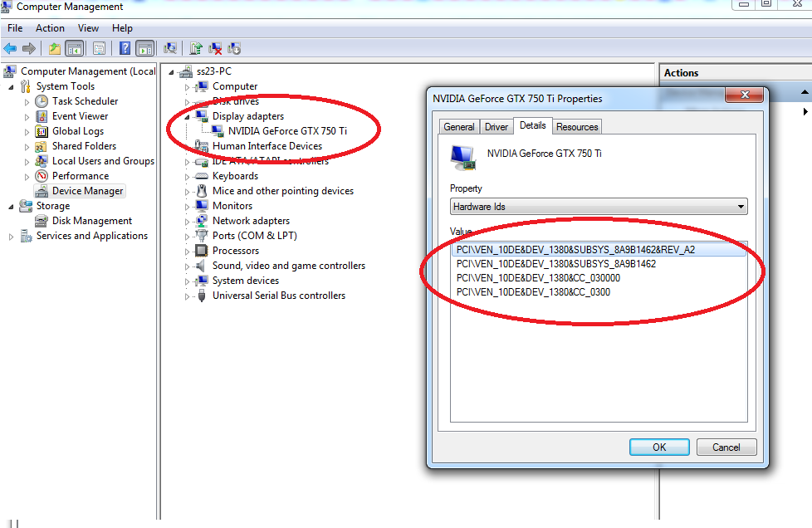
Task: Close the GTX 750 Ti Properties dialog
Action: click(x=745, y=95)
